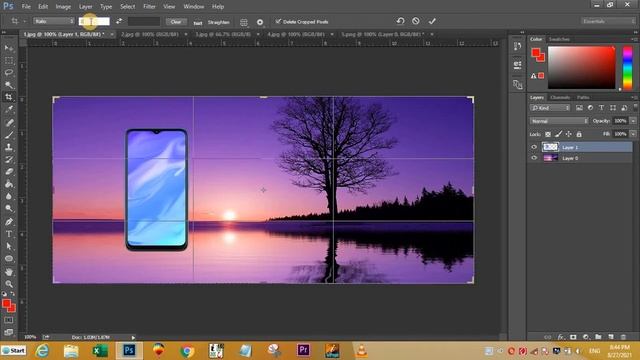Open the Kind filter dropdown
This screenshot has height=360, width=640.
coord(550,108)
